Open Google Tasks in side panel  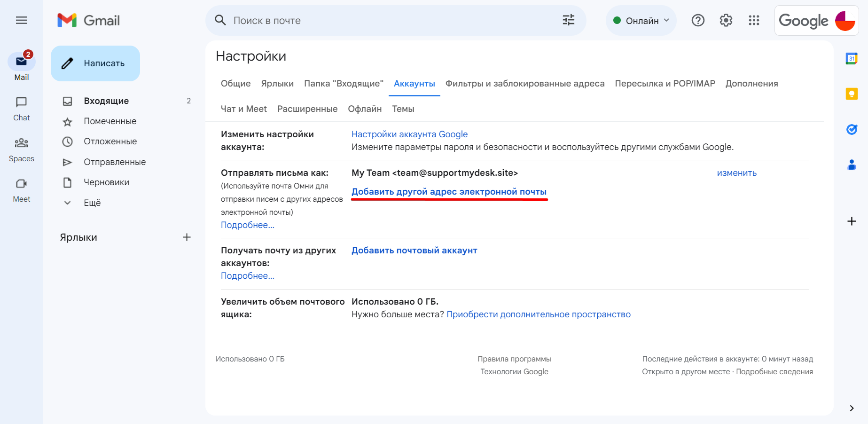[852, 129]
